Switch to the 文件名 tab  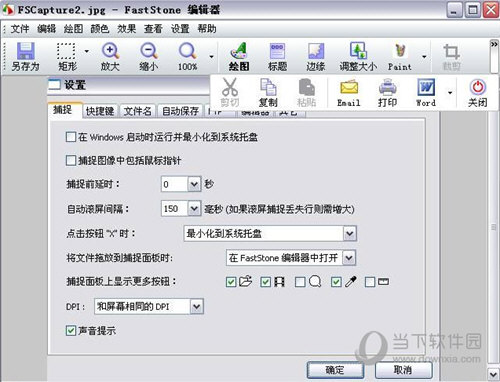[138, 111]
